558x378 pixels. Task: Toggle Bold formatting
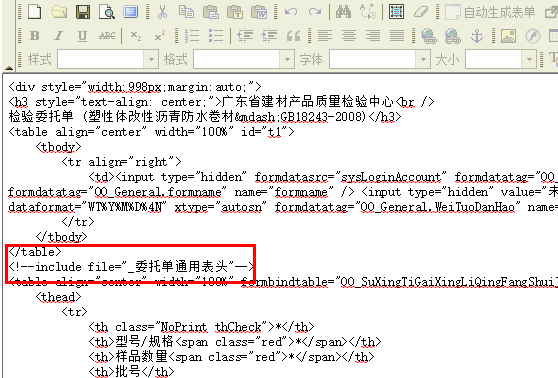(35, 36)
